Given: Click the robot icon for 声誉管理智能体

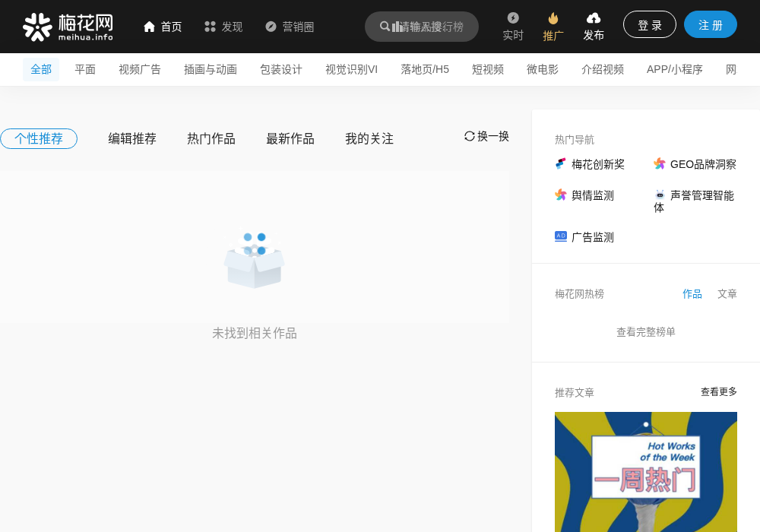Looking at the screenshot, I should click(x=659, y=195).
